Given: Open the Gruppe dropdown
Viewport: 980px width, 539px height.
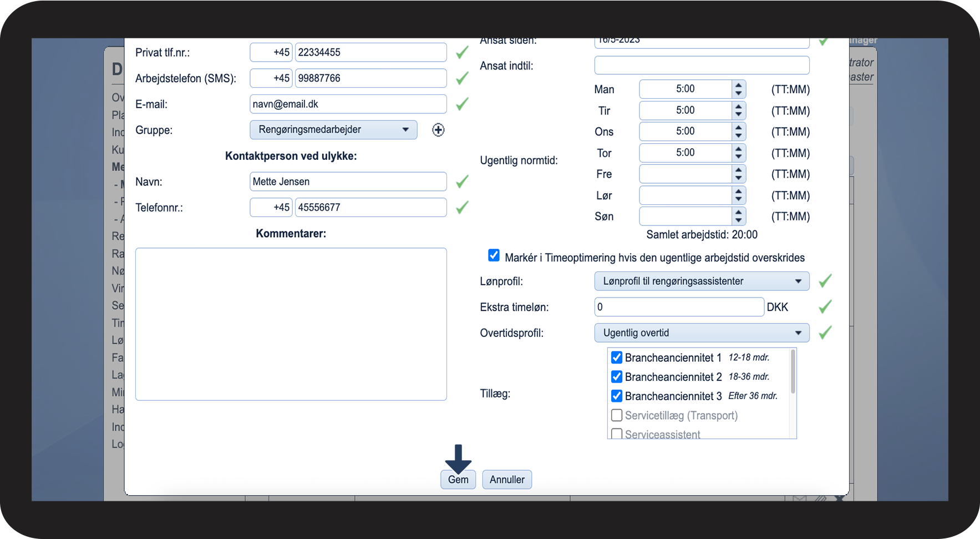Looking at the screenshot, I should tap(333, 130).
